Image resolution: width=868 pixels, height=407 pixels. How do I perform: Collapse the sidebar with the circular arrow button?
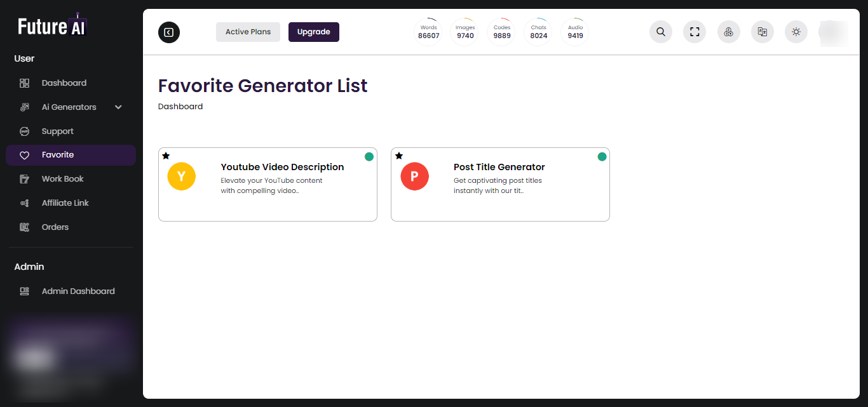click(x=168, y=32)
